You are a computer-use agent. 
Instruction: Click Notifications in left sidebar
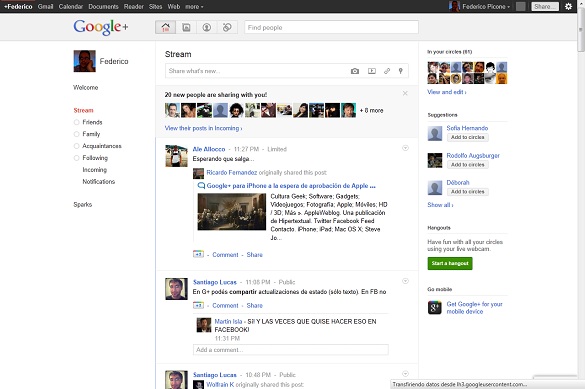click(x=98, y=182)
